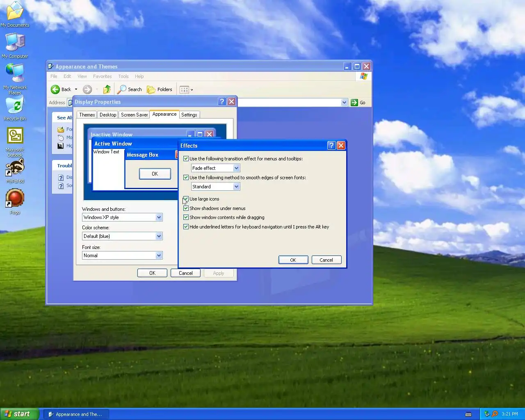This screenshot has width=525, height=420.
Task: Open the File menu
Action: coord(54,76)
